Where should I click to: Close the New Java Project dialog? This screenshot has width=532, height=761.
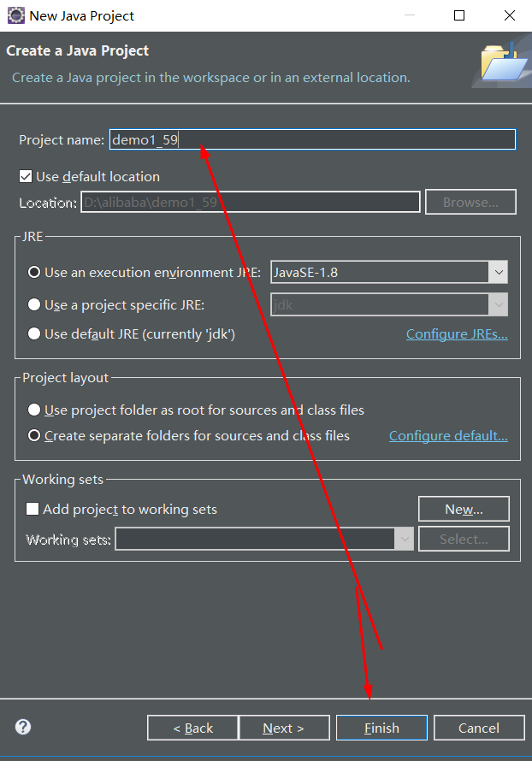[510, 15]
